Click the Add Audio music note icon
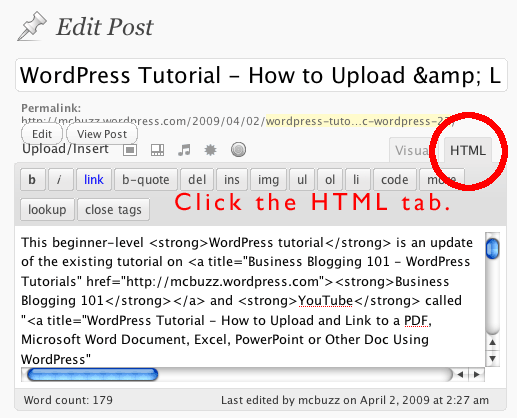This screenshot has height=418, width=517. 184,150
